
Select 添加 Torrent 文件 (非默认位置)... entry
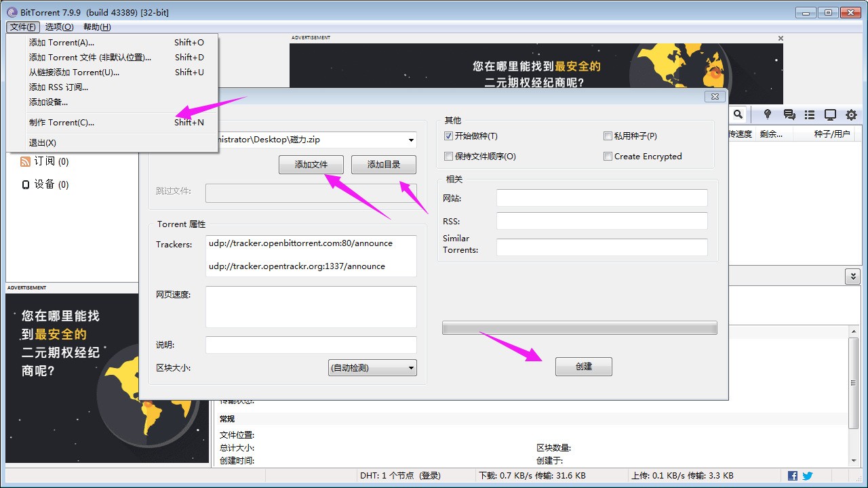click(112, 58)
